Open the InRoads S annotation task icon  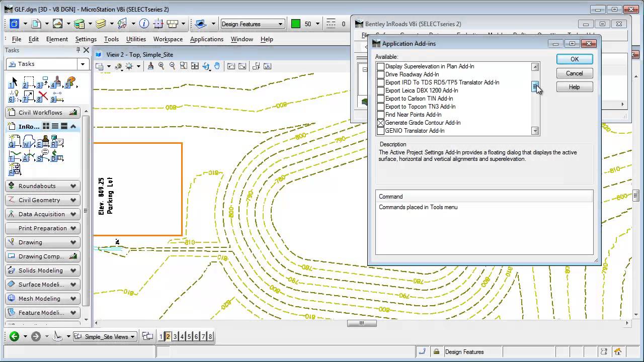pos(43,156)
